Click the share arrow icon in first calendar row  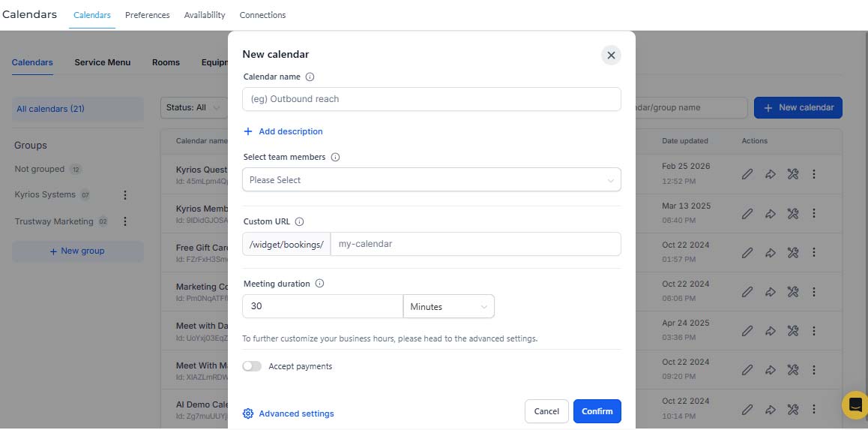point(770,174)
